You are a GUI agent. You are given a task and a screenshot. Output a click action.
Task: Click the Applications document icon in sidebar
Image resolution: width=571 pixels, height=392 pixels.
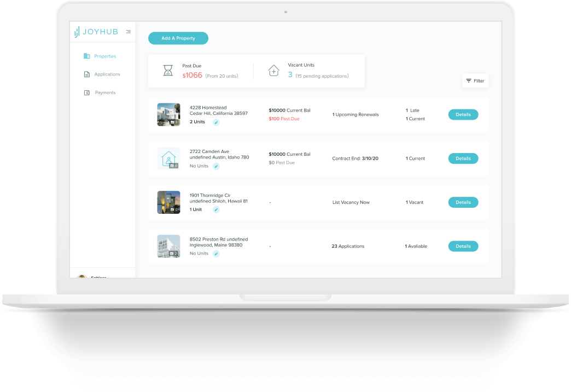(86, 74)
